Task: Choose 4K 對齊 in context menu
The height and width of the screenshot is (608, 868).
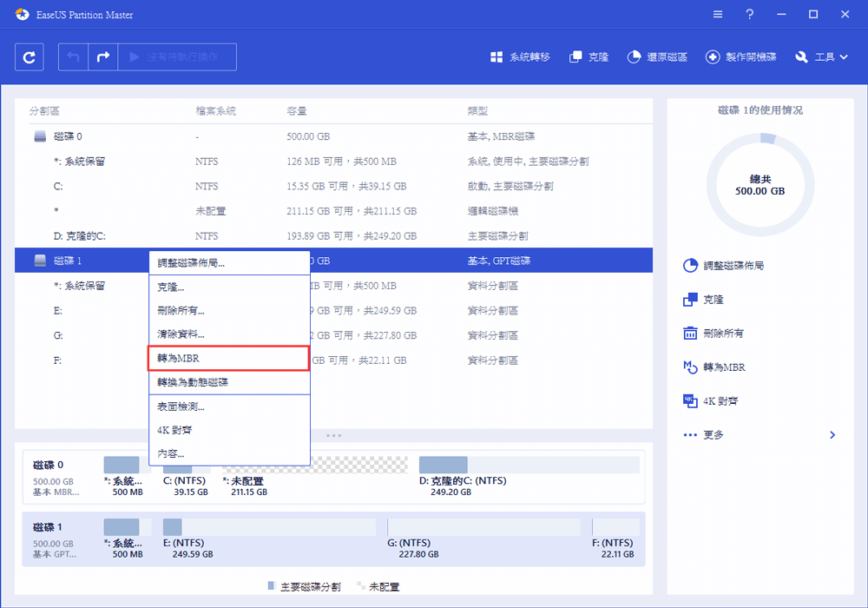Action: [x=229, y=430]
